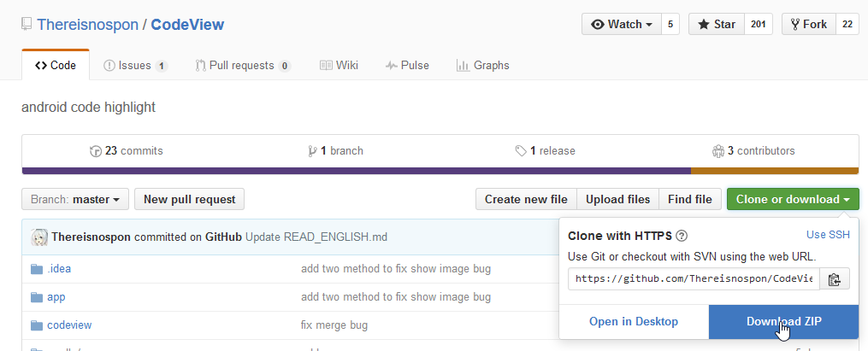868x351 pixels.
Task: Copy the clone URL to clipboard icon
Action: (x=835, y=278)
